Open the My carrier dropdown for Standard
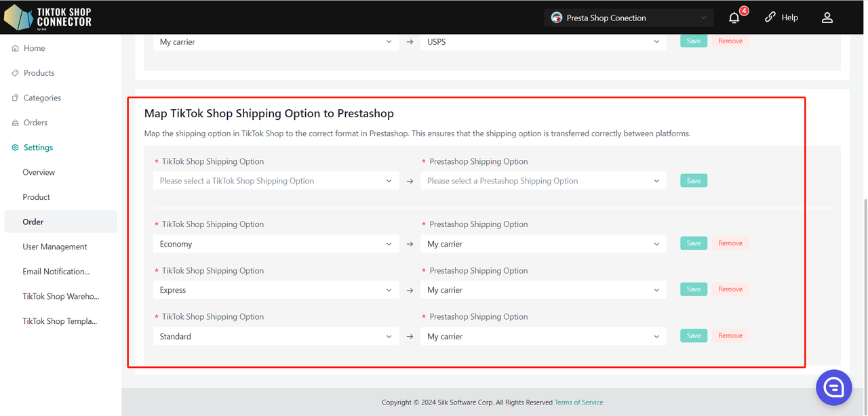The width and height of the screenshot is (868, 416). point(543,336)
